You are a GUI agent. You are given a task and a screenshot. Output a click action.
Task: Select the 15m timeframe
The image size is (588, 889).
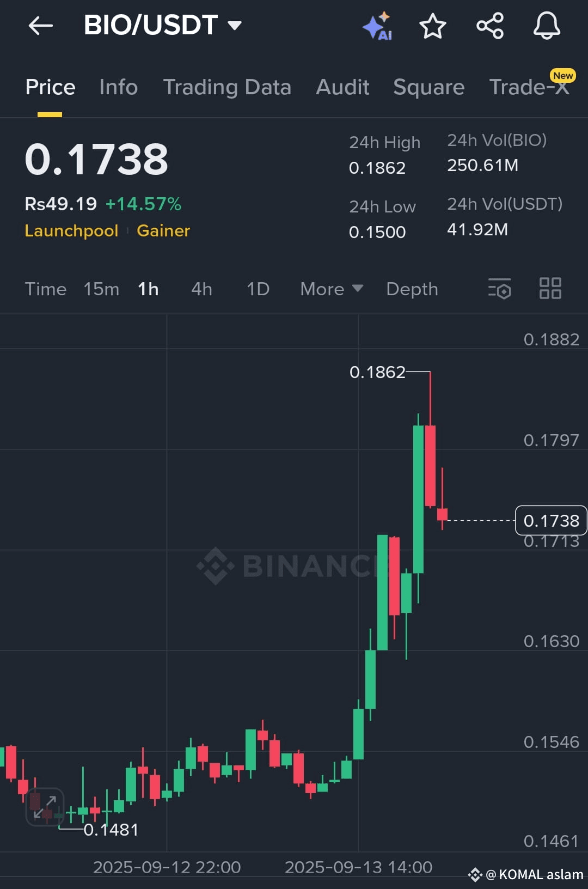[101, 289]
